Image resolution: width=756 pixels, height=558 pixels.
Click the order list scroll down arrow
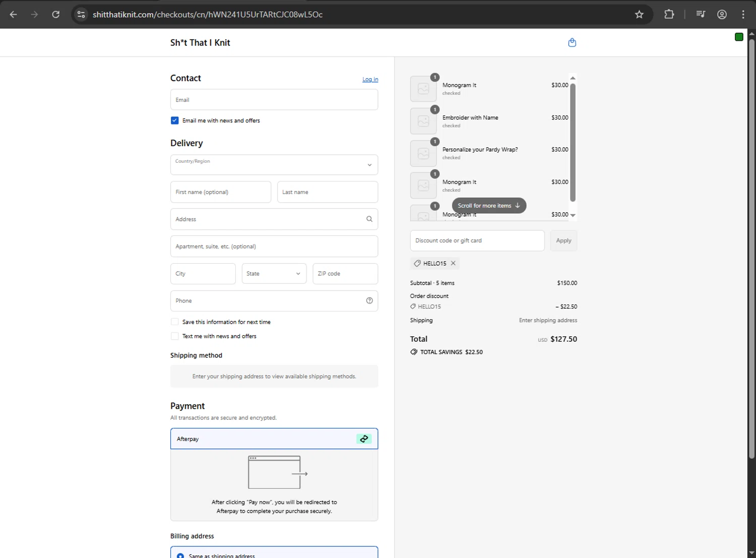click(573, 215)
